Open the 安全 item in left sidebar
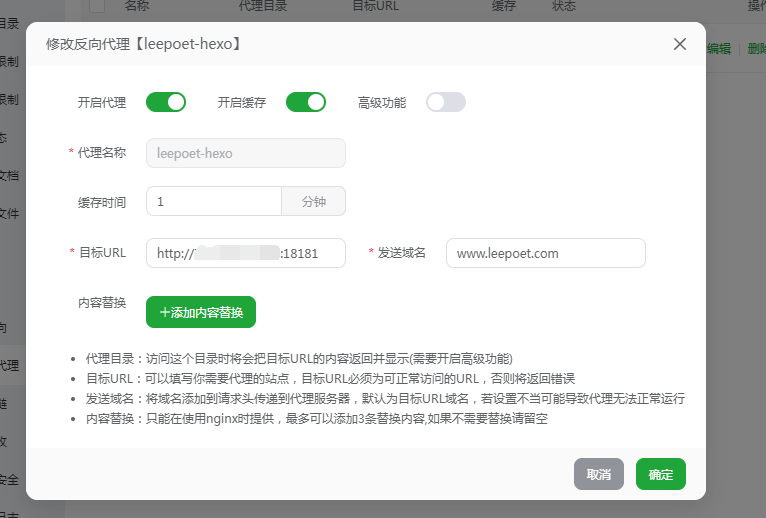 coord(9,479)
